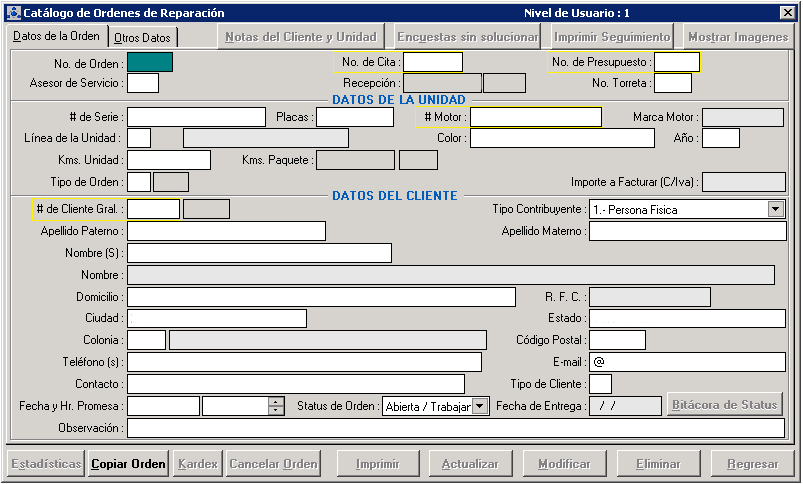803x484 pixels.
Task: Click the Apellido Paterno text box
Action: [226, 231]
